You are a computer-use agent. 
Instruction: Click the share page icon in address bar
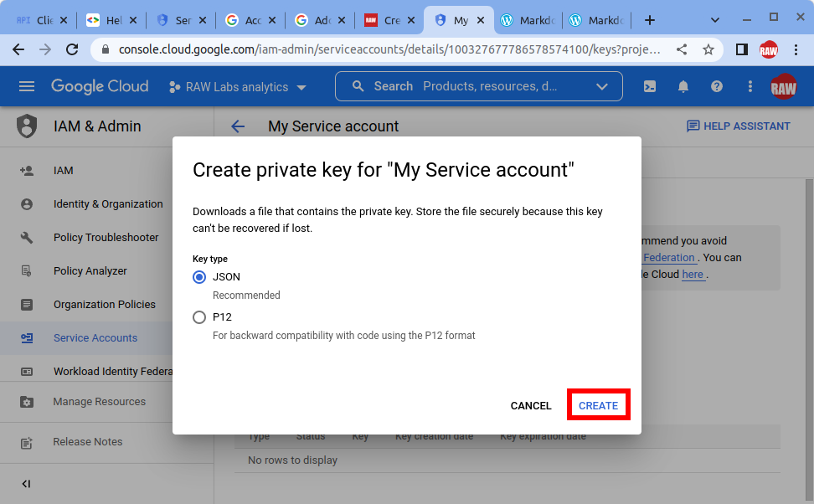(x=682, y=49)
